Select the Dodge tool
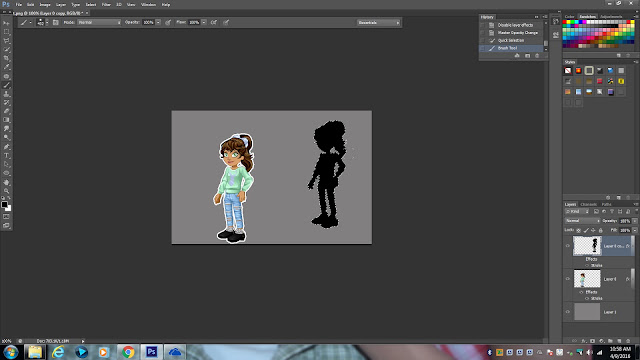Viewport: 640px width, 360px height. coord(7,138)
